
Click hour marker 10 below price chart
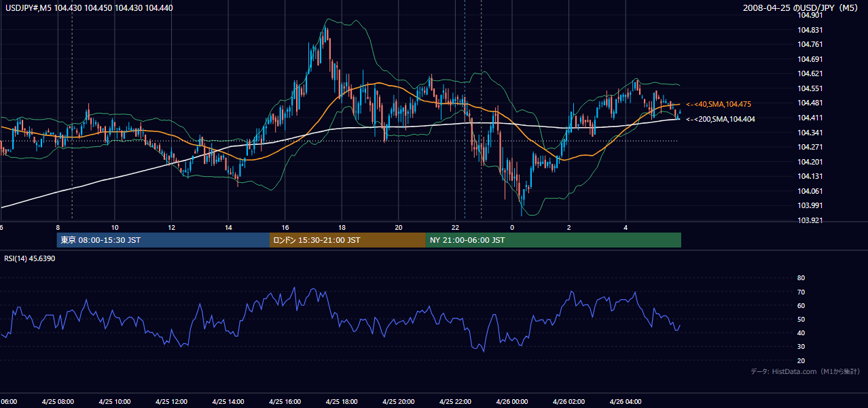(115, 228)
